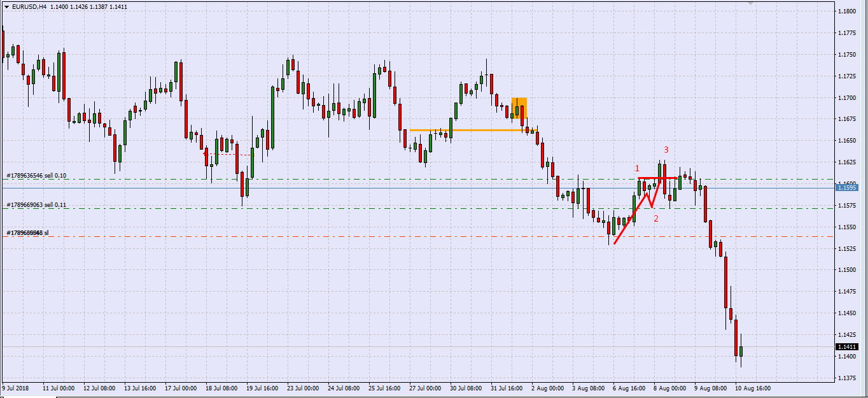Viewport: 868px width, 398px height.
Task: Click the highlighted 1.1595 price tag
Action: click(x=847, y=187)
